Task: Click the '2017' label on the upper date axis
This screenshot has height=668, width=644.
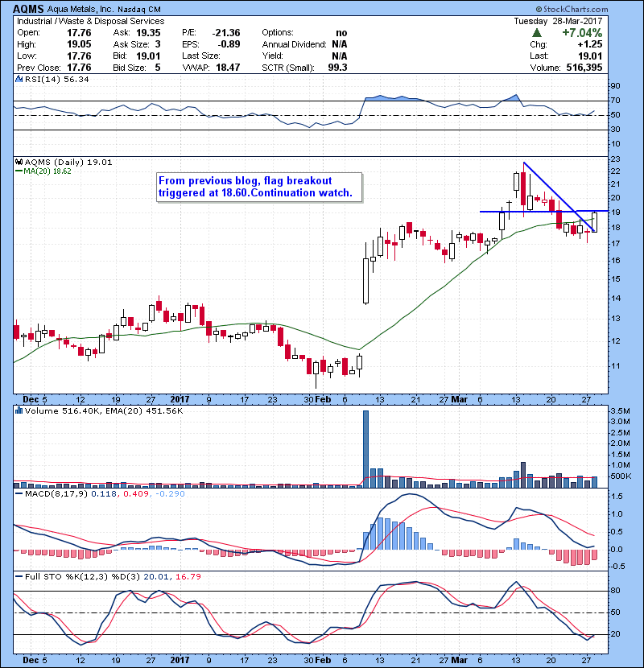Action: click(x=180, y=399)
